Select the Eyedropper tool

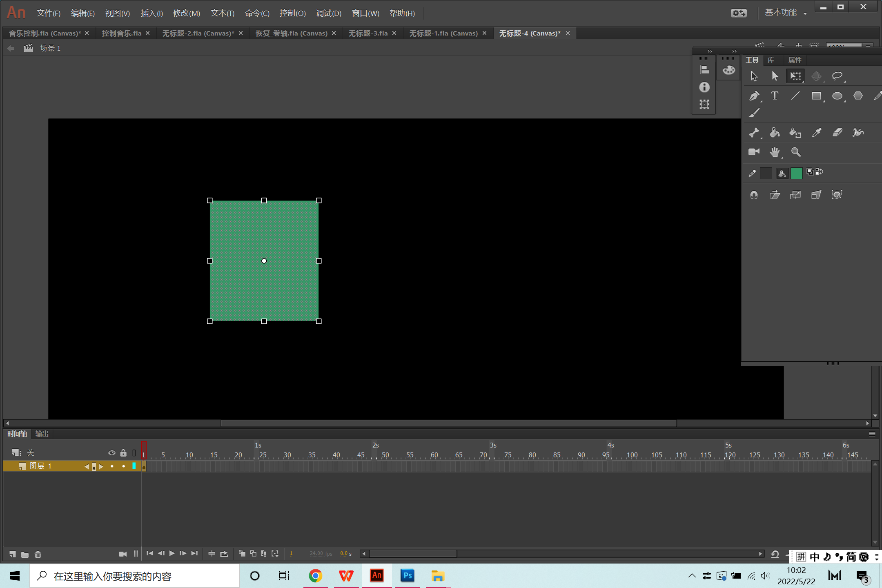[x=816, y=132]
